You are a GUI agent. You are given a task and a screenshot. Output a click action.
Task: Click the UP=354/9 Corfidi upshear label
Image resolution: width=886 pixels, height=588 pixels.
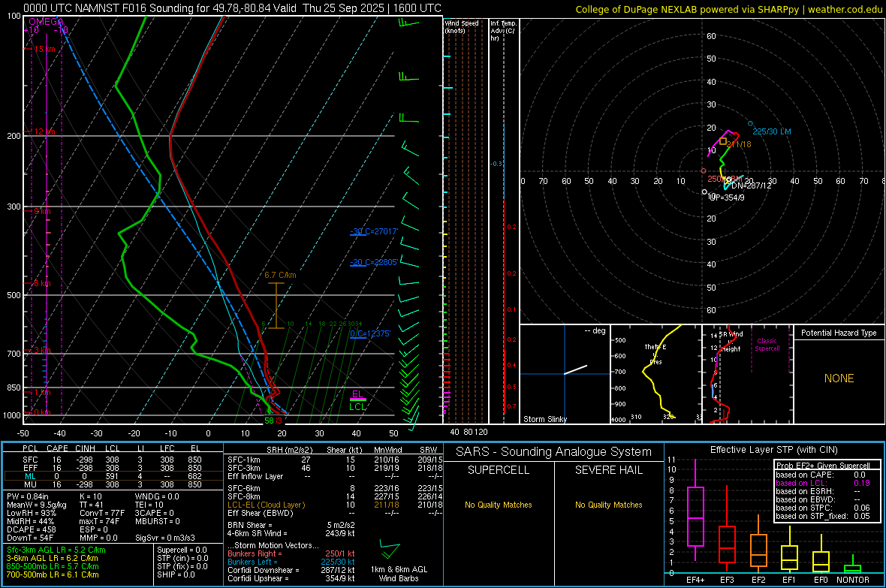click(728, 198)
